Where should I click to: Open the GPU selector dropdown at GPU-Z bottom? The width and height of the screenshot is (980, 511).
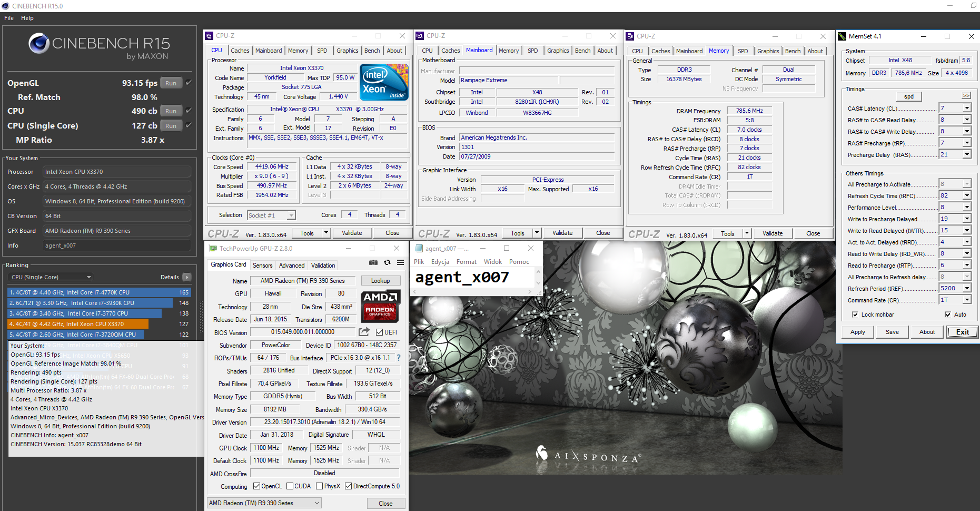click(264, 503)
